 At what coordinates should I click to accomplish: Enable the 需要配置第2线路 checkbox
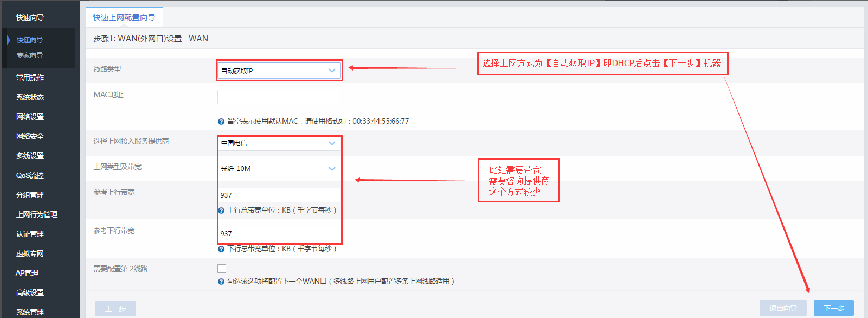click(222, 269)
